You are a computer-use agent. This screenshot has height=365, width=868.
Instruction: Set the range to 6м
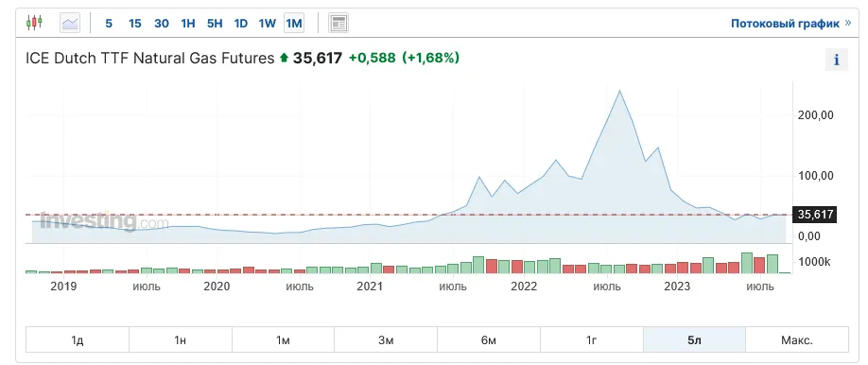pyautogui.click(x=489, y=339)
